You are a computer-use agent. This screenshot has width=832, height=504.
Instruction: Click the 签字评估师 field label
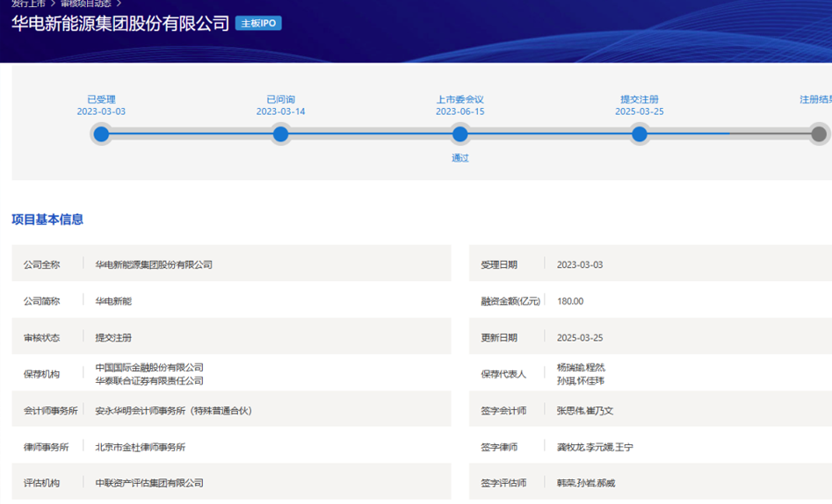point(503,483)
